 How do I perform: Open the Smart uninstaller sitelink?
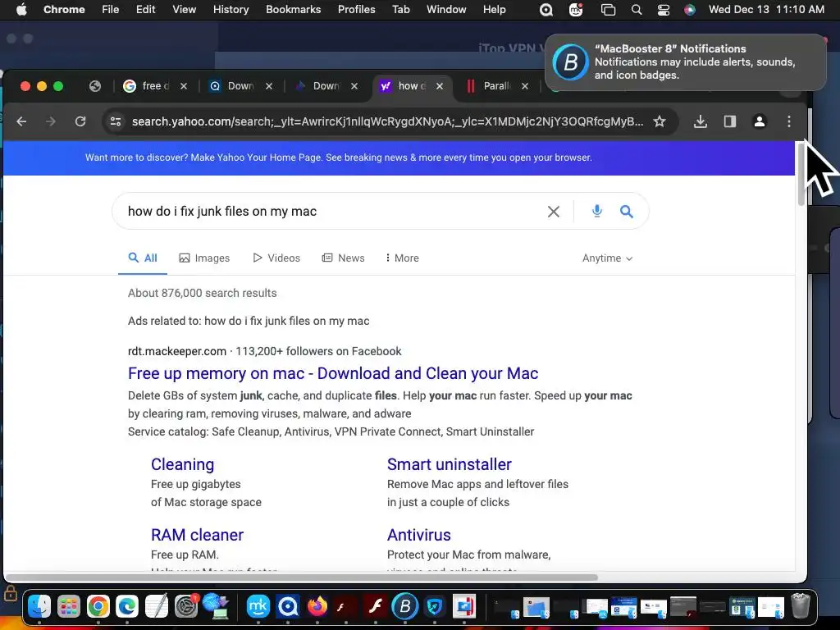coord(449,464)
